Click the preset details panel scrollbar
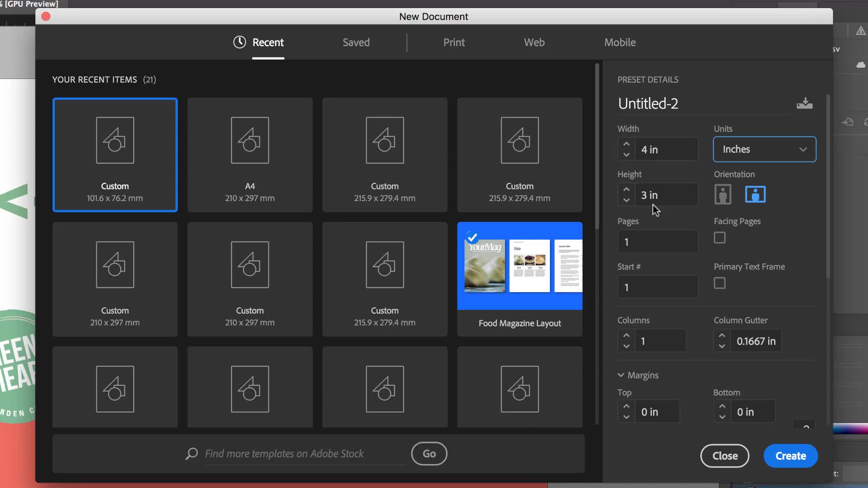 coord(828,185)
